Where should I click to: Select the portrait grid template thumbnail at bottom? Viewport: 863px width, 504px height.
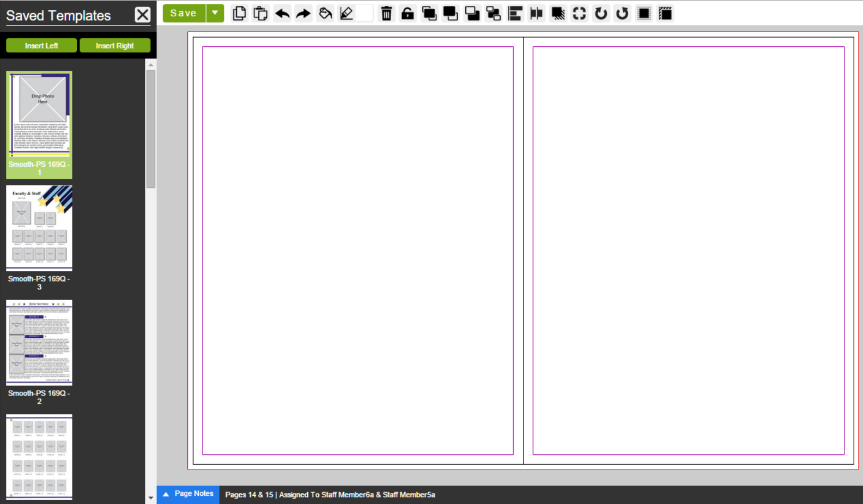39,457
